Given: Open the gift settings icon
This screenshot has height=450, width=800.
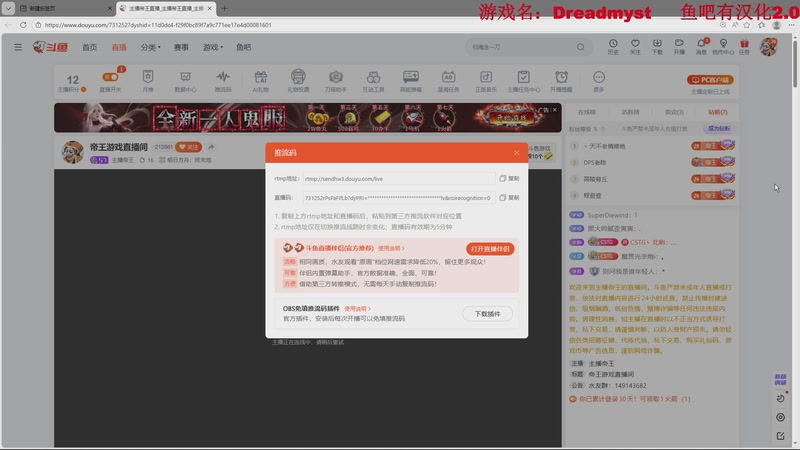Looking at the screenshot, I should (298, 81).
